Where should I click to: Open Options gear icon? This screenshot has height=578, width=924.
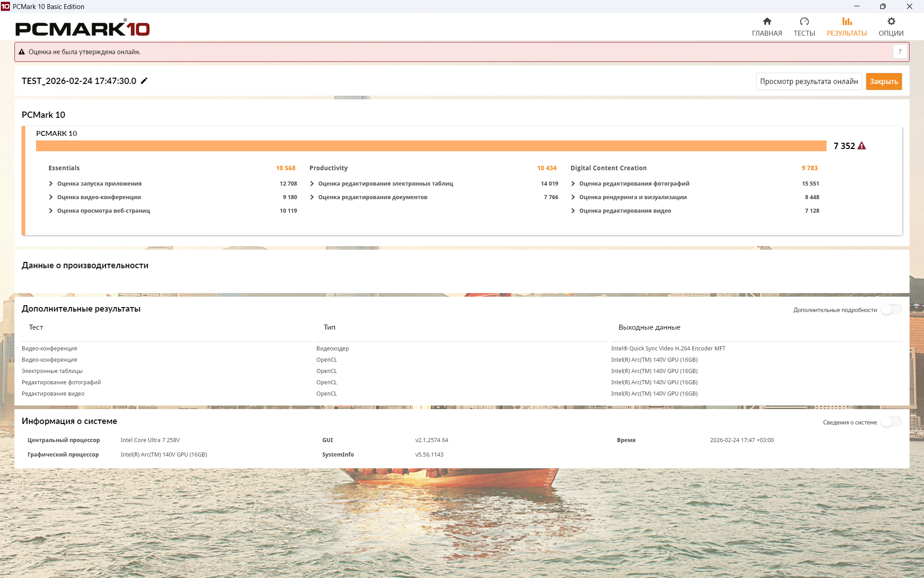(891, 21)
